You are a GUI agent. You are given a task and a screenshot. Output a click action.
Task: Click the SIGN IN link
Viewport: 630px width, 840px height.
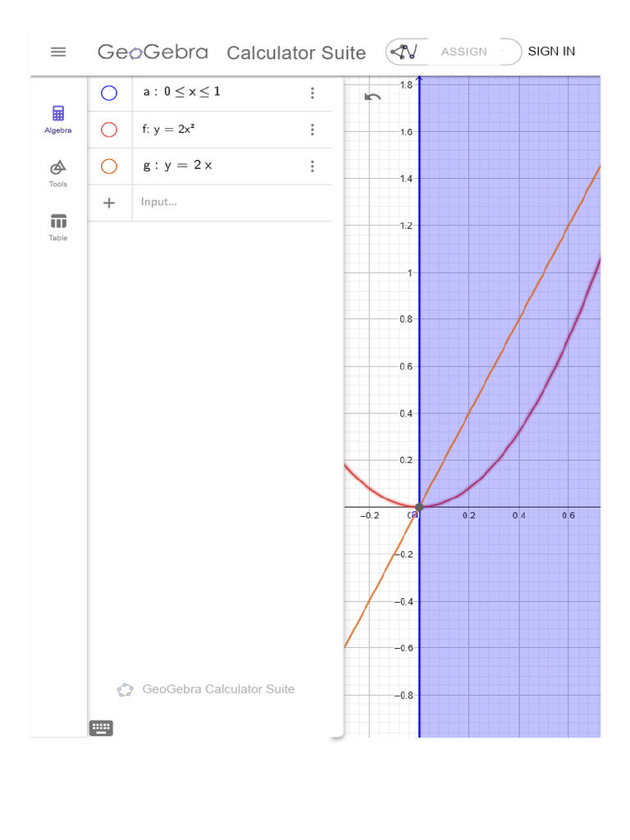click(551, 52)
